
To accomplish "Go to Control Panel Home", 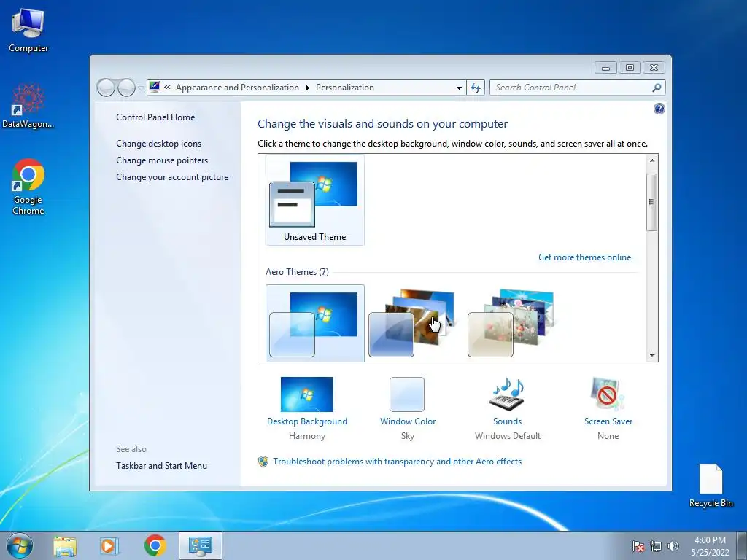I will coord(155,117).
